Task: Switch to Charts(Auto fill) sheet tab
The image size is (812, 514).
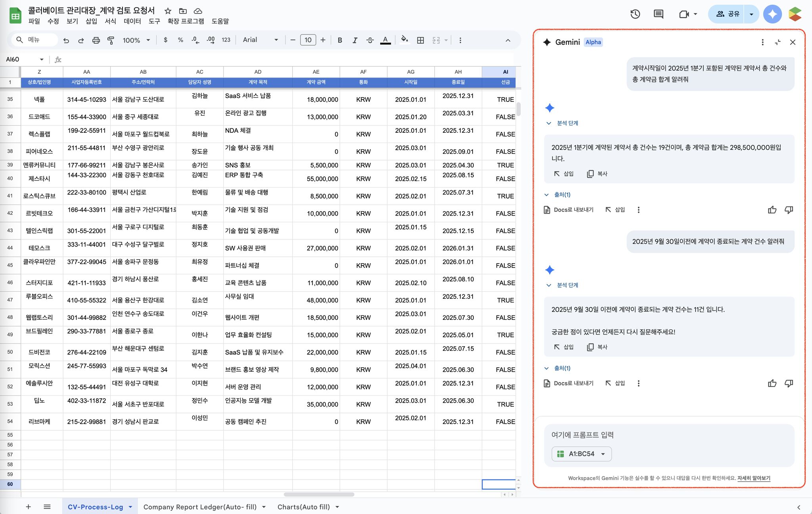Action: click(x=304, y=507)
